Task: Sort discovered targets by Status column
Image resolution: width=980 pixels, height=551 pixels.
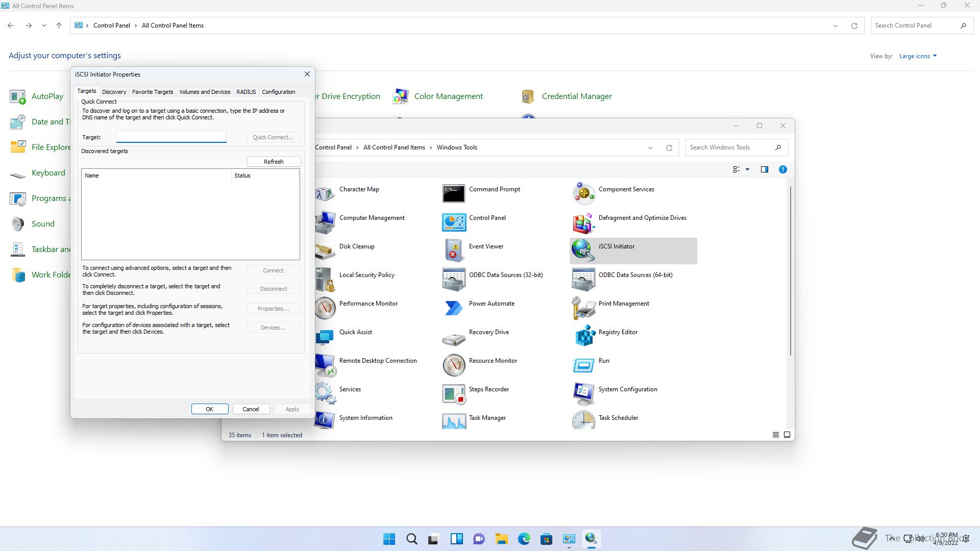Action: (x=265, y=176)
